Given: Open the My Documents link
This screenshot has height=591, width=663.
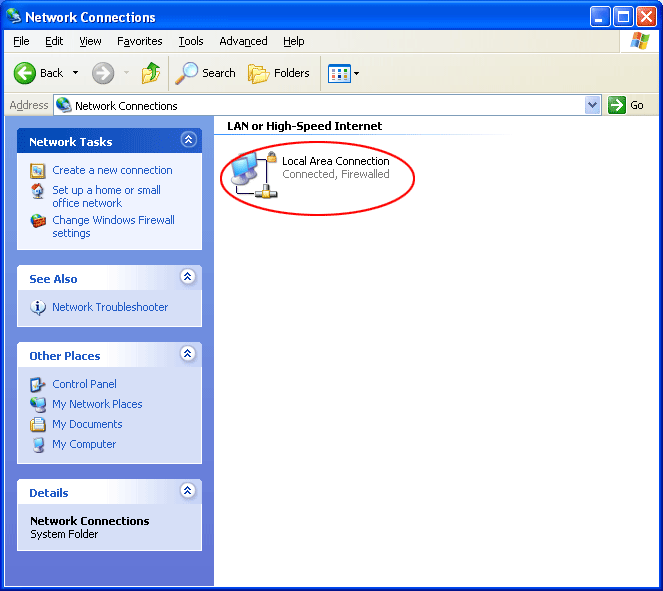Looking at the screenshot, I should [x=87, y=424].
